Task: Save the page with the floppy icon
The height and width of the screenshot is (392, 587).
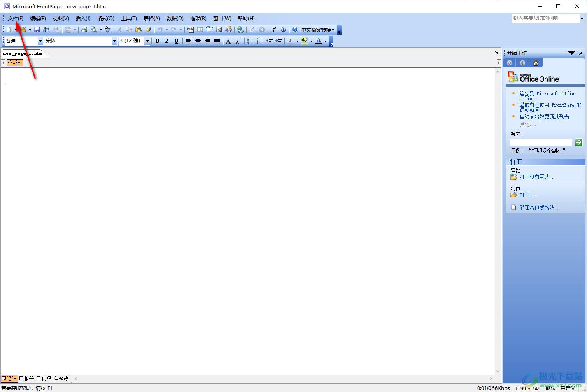Action: point(37,30)
